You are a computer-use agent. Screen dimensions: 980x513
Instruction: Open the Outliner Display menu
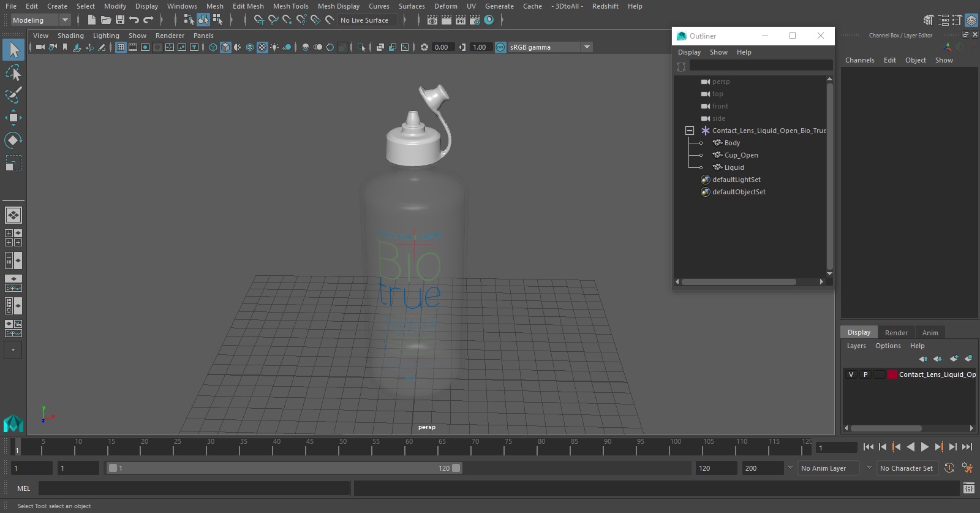click(689, 52)
